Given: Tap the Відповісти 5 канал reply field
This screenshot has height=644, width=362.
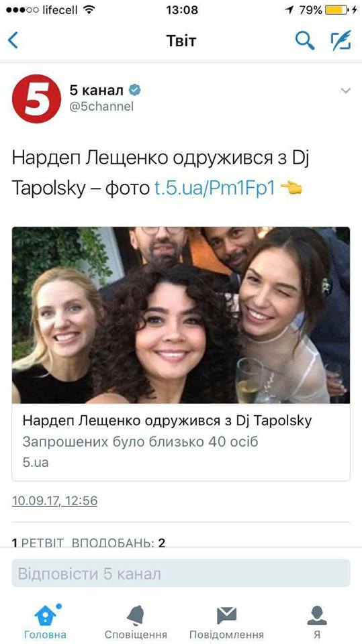Looking at the screenshot, I should pyautogui.click(x=181, y=574).
